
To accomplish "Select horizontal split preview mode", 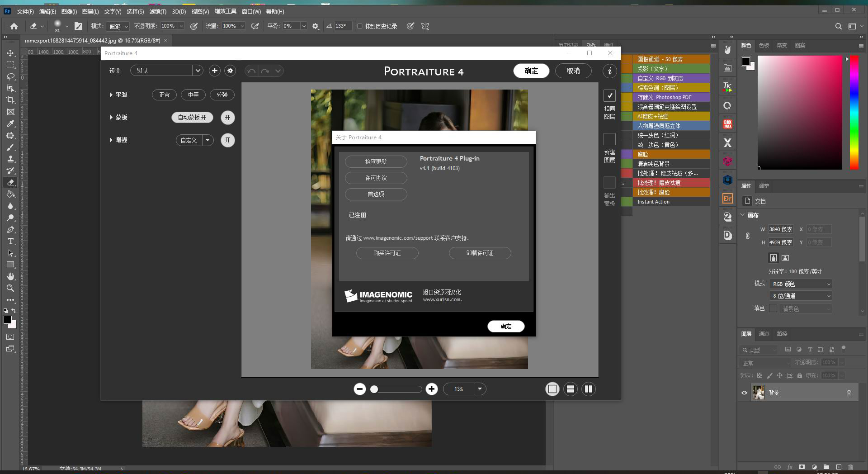I will 571,389.
